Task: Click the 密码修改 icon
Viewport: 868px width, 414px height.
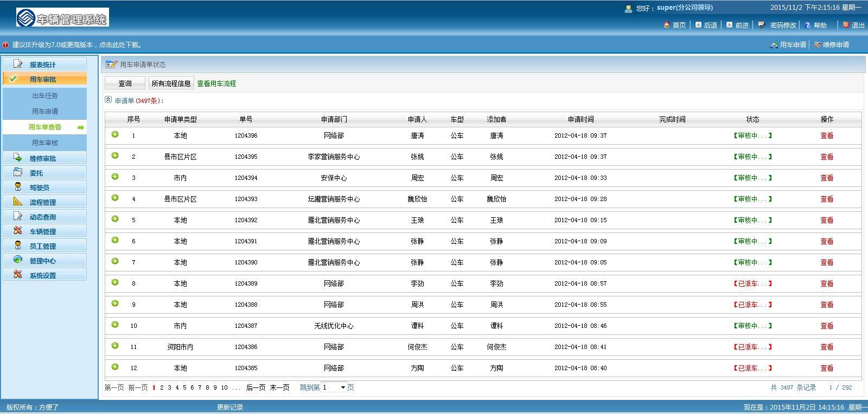Action: 762,25
